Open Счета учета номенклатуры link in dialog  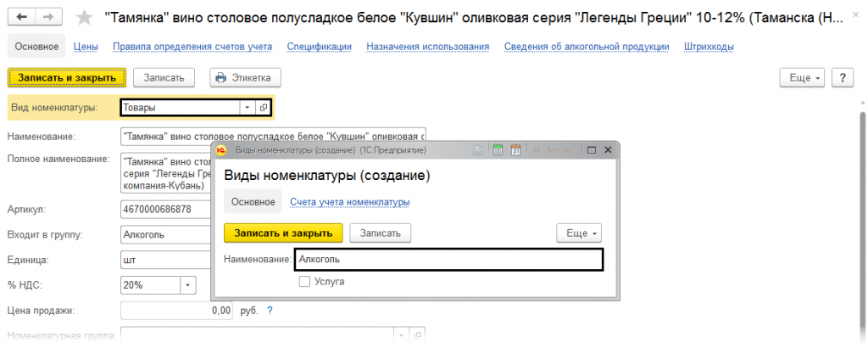(349, 202)
